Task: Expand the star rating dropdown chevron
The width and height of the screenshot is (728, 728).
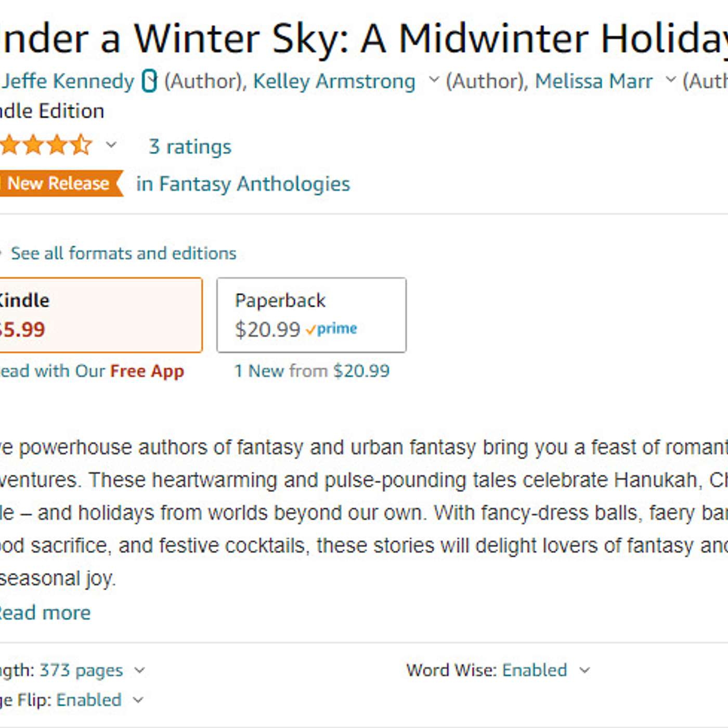Action: coord(111,145)
